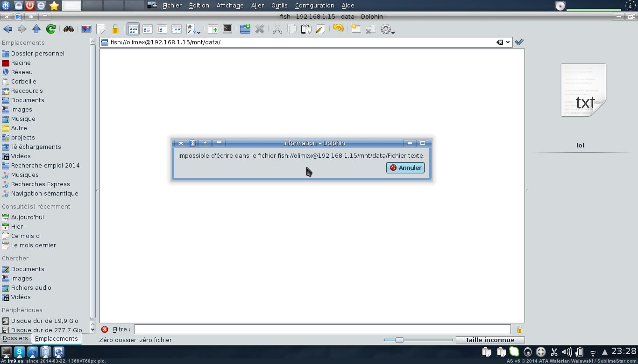This screenshot has height=364, width=638.
Task: Switch to icons view mode
Action: point(133,29)
